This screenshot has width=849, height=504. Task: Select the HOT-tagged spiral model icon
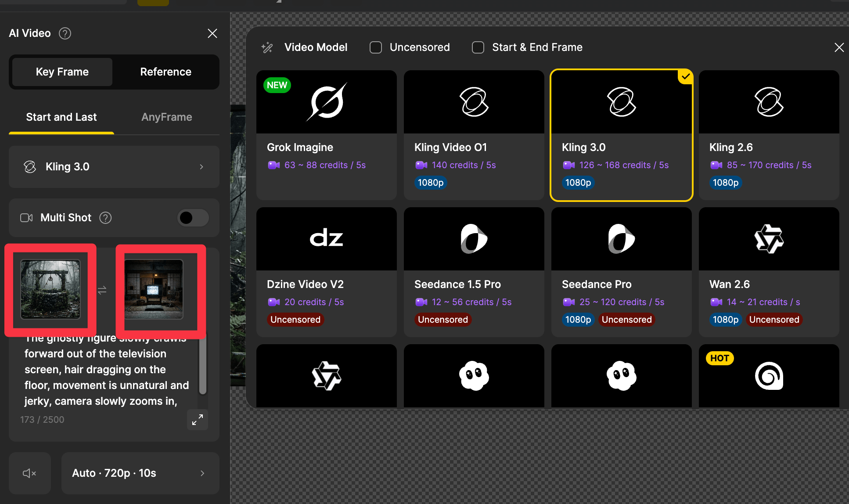click(x=769, y=376)
